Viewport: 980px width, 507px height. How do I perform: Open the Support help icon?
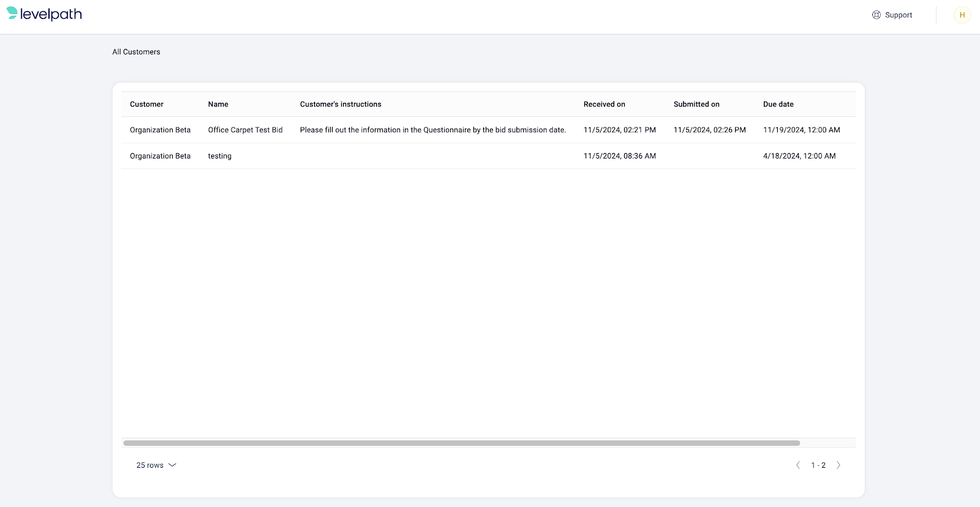(x=876, y=15)
